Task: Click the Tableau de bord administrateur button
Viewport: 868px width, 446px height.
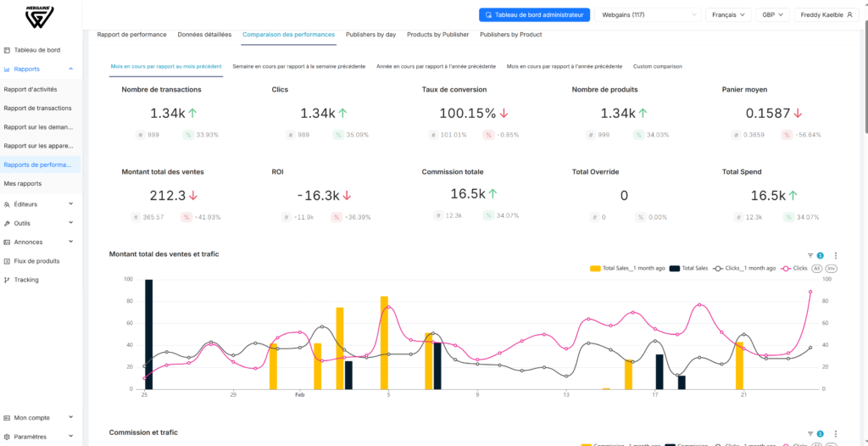Action: [534, 15]
